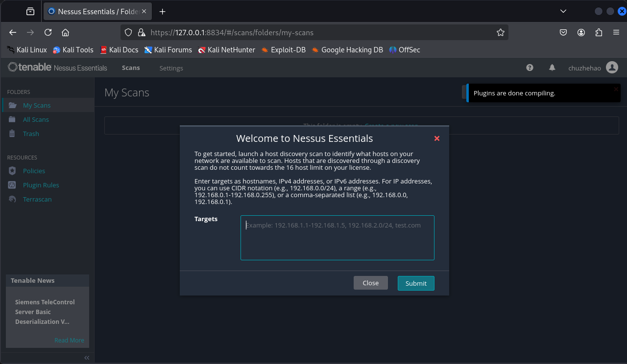Click the connection lock warning icon
The height and width of the screenshot is (364, 627).
point(142,32)
